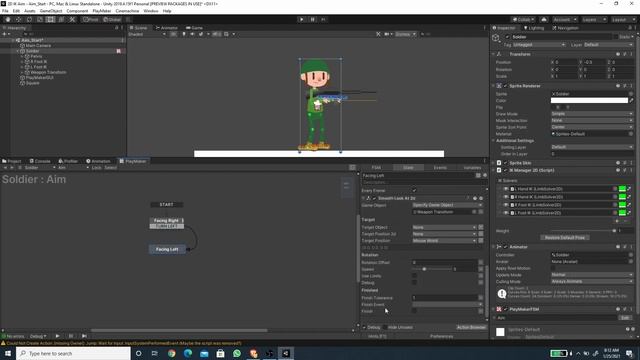Open the Cinemachine menu
The height and width of the screenshot is (360, 640).
[x=127, y=11]
